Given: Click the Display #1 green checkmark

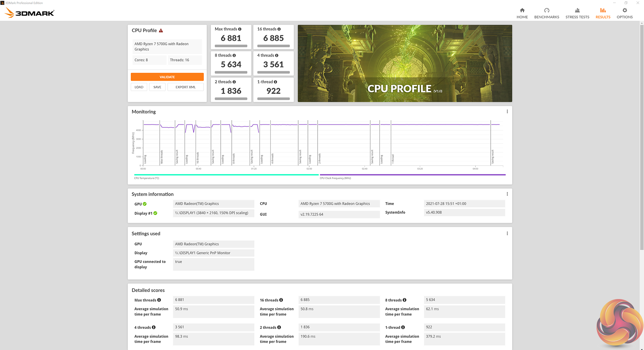Looking at the screenshot, I should point(155,213).
